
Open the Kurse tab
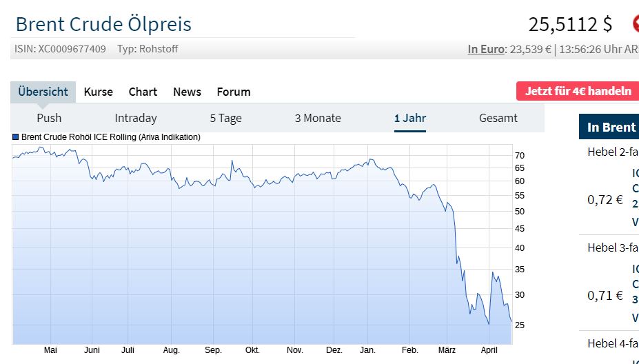(98, 92)
